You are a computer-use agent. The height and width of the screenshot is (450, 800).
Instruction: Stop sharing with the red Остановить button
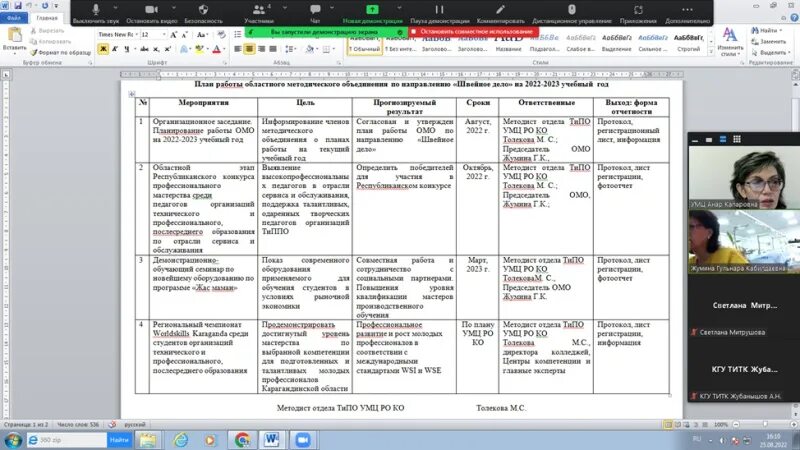473,32
